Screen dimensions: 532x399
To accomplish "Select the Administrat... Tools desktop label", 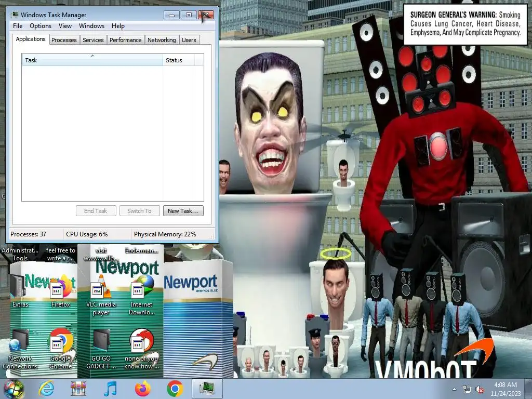I will coord(20,254).
